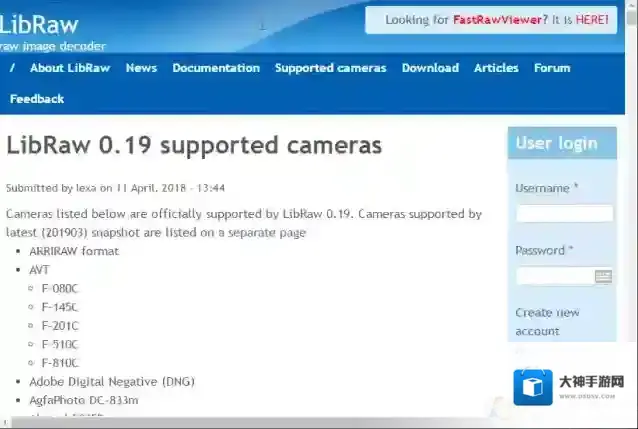This screenshot has height=429, width=638.
Task: Select the ARRIRAW format list entry
Action: click(74, 251)
